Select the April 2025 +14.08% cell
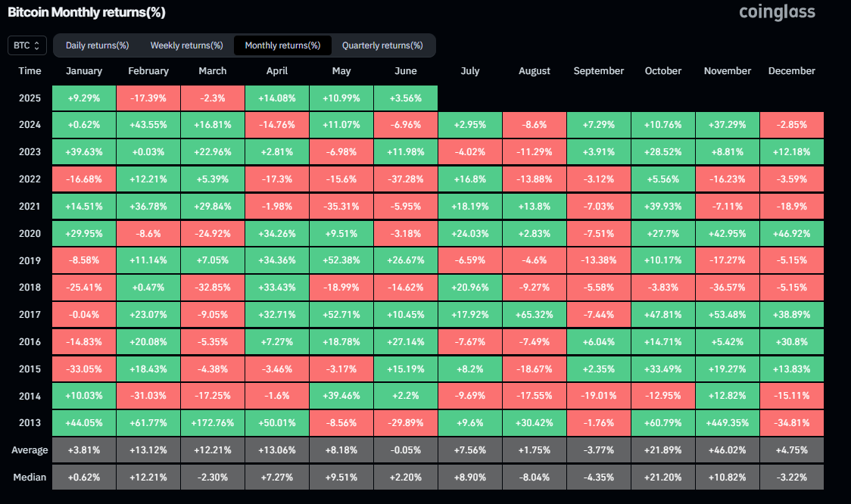The width and height of the screenshot is (851, 504). tap(277, 98)
